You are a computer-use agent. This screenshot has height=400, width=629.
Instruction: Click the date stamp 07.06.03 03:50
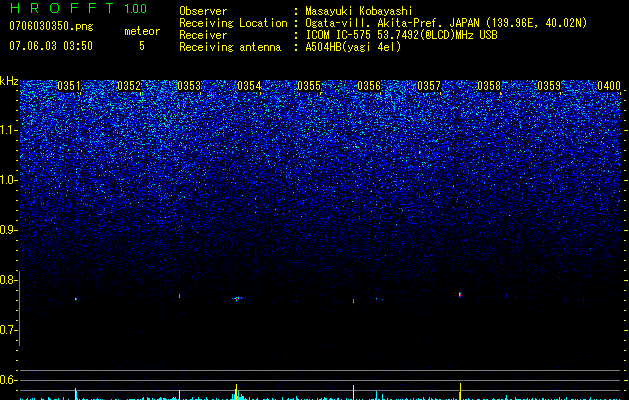coord(51,45)
